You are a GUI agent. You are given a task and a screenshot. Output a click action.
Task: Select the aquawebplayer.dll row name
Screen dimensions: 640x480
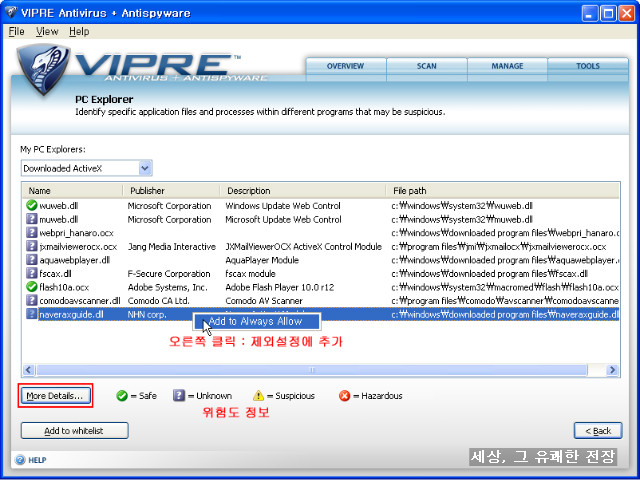(75, 260)
